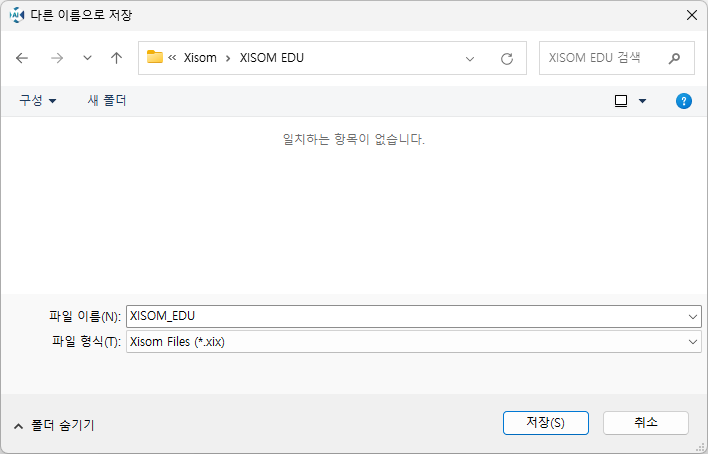This screenshot has height=454, width=708.
Task: Open recent locations chevron beside arrows
Action: point(87,58)
